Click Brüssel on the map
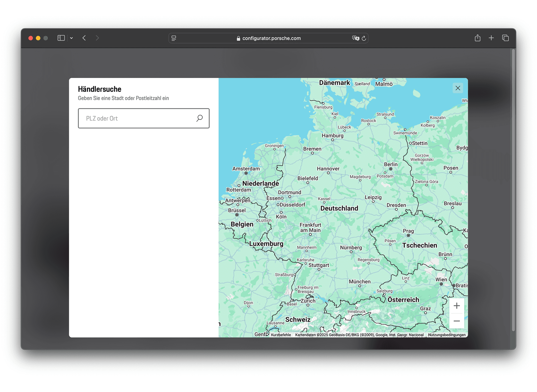537x392 pixels. point(237,210)
